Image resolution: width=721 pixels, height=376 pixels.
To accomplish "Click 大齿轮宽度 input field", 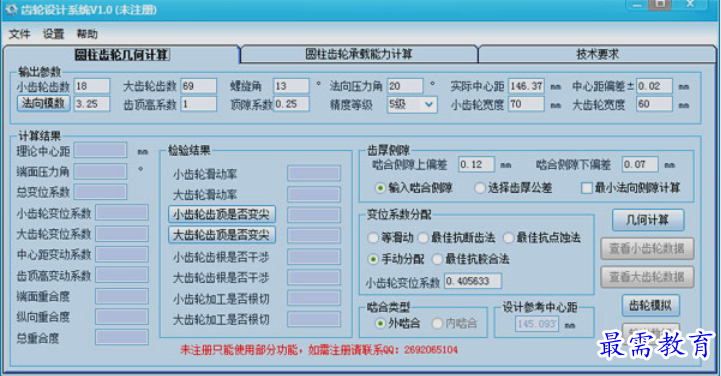I will pyautogui.click(x=654, y=104).
